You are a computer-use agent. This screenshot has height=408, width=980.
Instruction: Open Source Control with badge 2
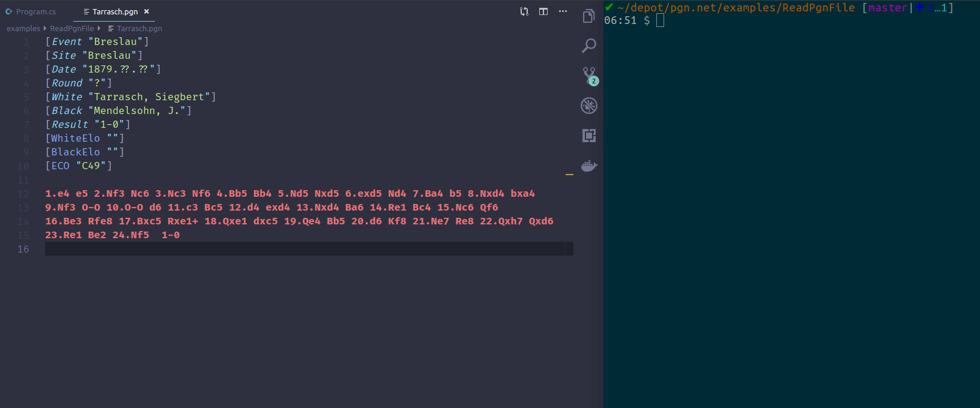[590, 76]
